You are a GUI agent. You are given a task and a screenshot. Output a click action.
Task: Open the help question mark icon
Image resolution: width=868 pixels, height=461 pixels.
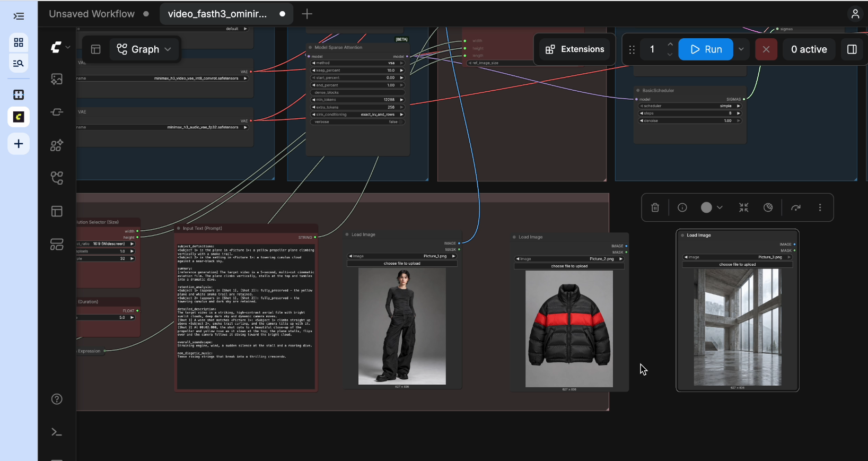pos(57,399)
